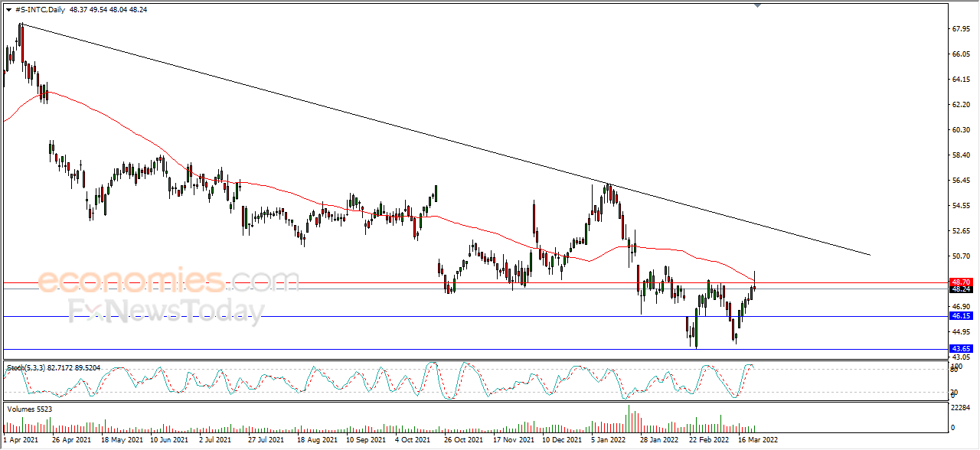
Task: Click the 50.70 price scale value
Action: pyautogui.click(x=961, y=256)
